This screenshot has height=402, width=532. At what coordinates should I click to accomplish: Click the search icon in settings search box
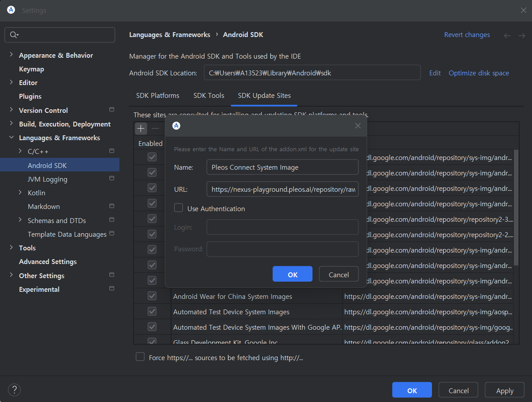pyautogui.click(x=14, y=35)
